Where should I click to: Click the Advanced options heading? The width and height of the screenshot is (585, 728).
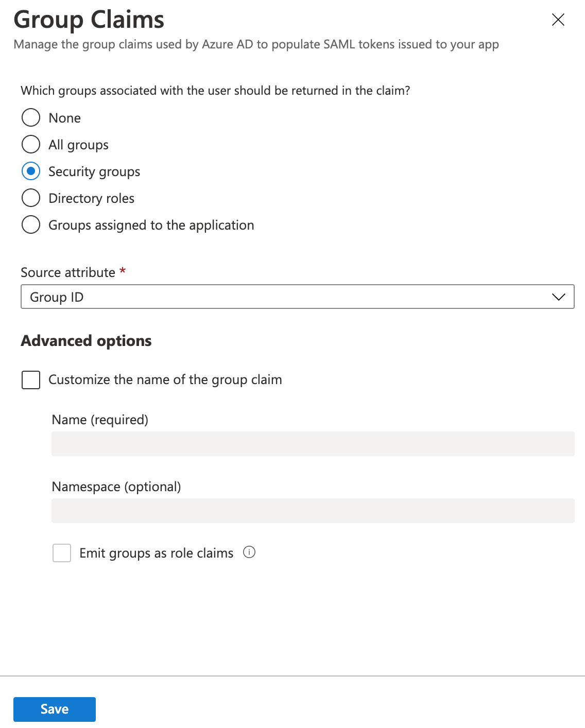point(86,341)
